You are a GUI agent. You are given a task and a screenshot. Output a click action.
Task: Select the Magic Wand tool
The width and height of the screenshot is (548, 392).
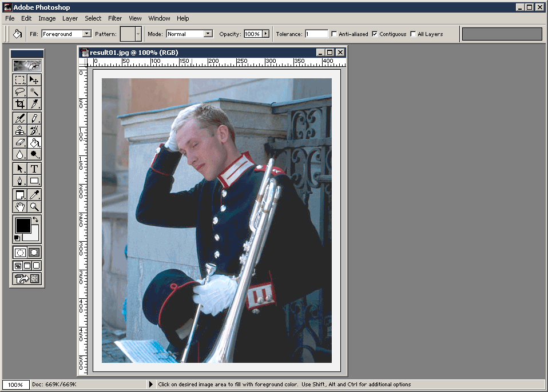click(x=34, y=92)
